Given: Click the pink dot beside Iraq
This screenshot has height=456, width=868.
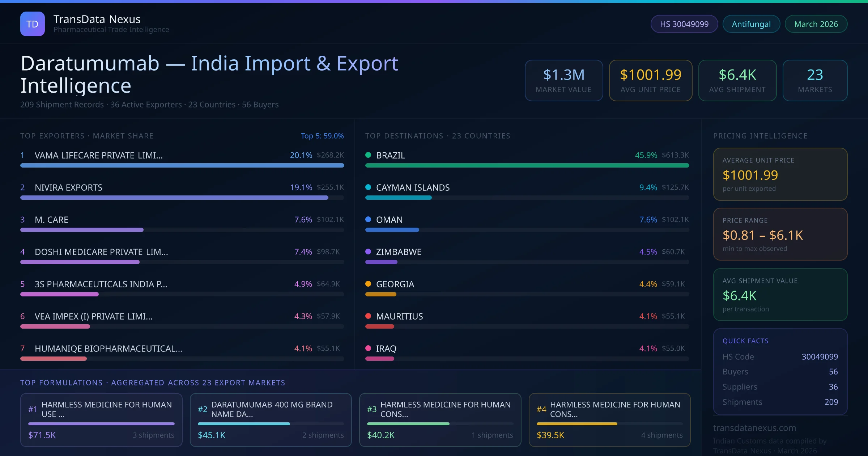Looking at the screenshot, I should point(368,349).
